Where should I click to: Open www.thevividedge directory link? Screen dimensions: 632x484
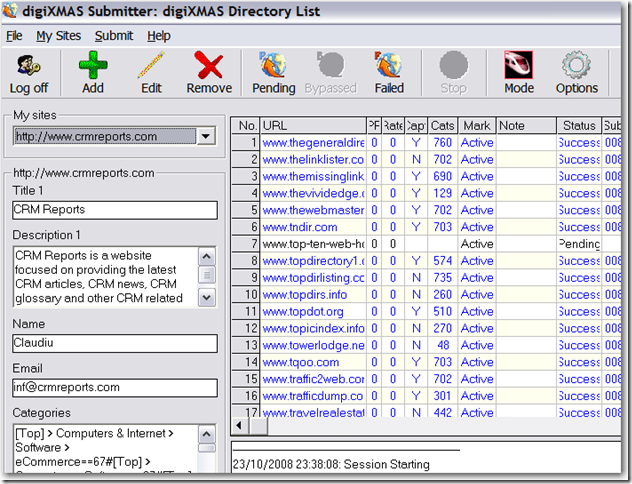click(313, 193)
